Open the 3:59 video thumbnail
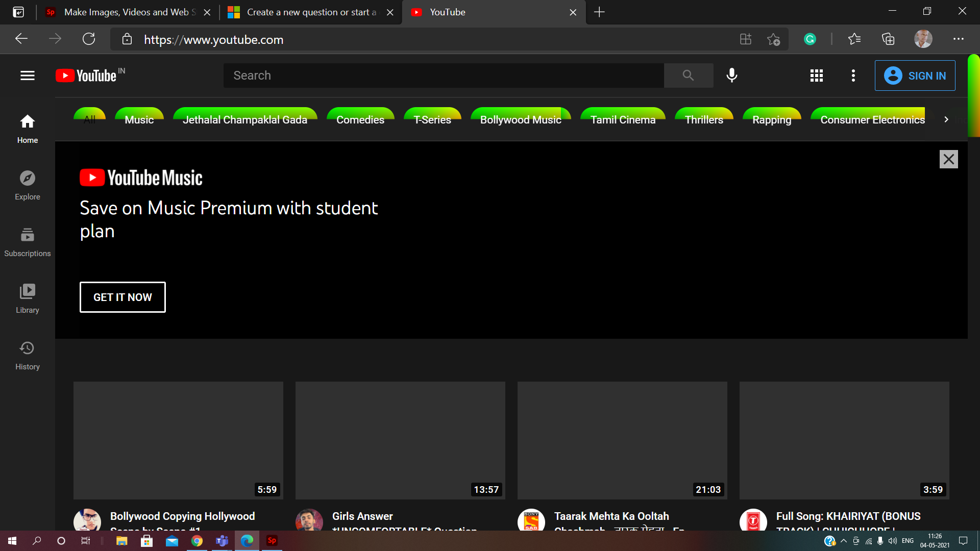This screenshot has height=551, width=980. coord(844,440)
